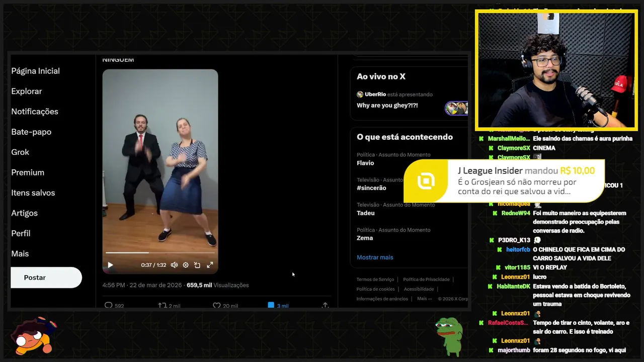Screen dimensions: 644x362
Task: Click the cartoon mascot at bottom left
Action: click(33, 337)
